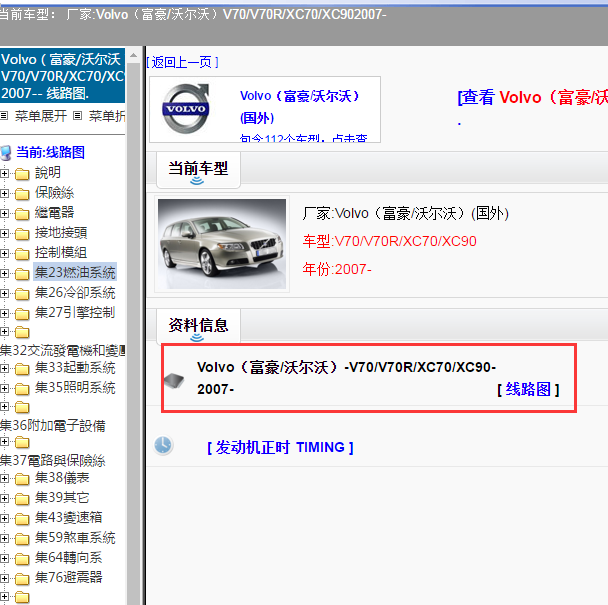Image resolution: width=608 pixels, height=605 pixels.
Task: Select 集38儀表 in the tree
Action: (x=62, y=478)
